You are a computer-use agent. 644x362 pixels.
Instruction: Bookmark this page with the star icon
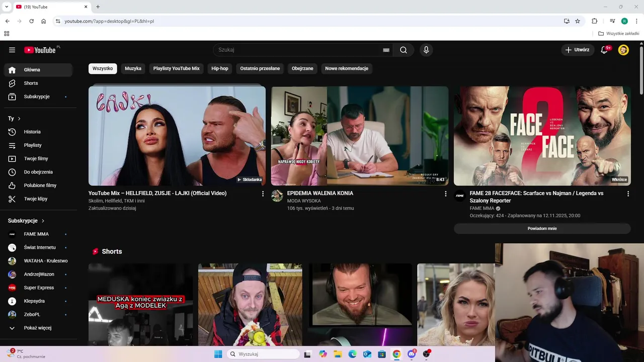tap(578, 21)
